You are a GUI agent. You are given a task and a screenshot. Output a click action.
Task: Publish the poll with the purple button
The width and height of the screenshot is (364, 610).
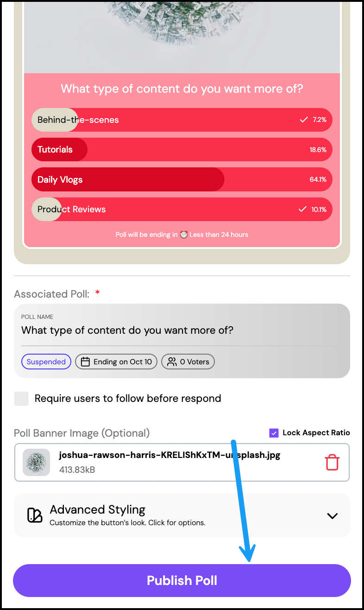[x=182, y=580]
